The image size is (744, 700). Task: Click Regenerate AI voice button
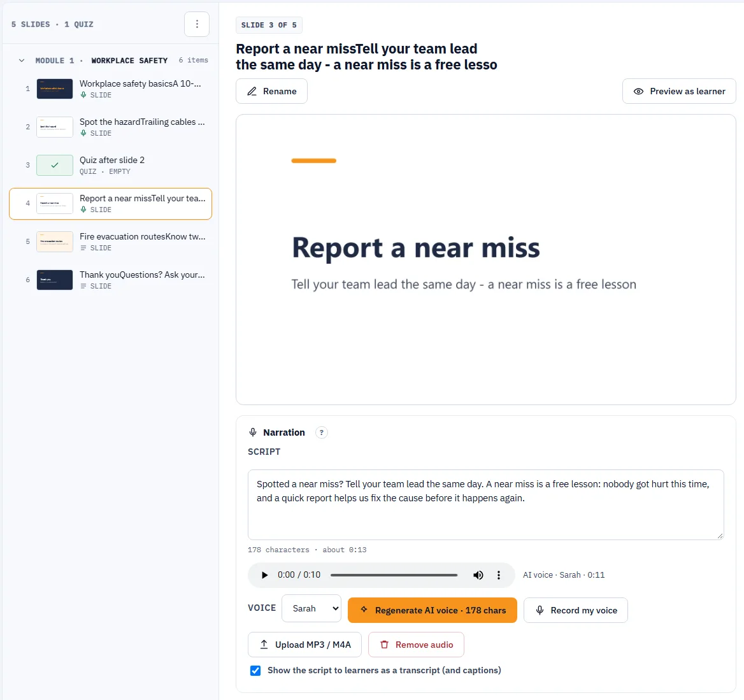point(433,610)
